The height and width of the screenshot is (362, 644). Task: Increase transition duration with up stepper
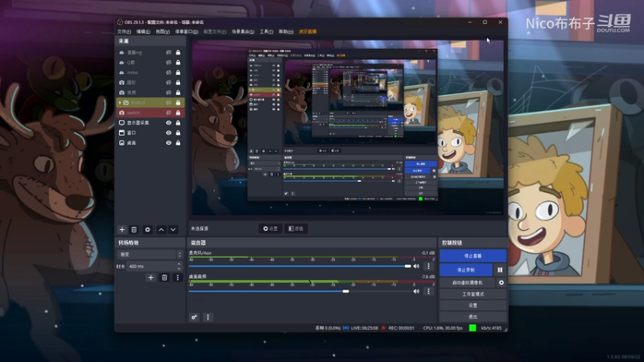179,264
